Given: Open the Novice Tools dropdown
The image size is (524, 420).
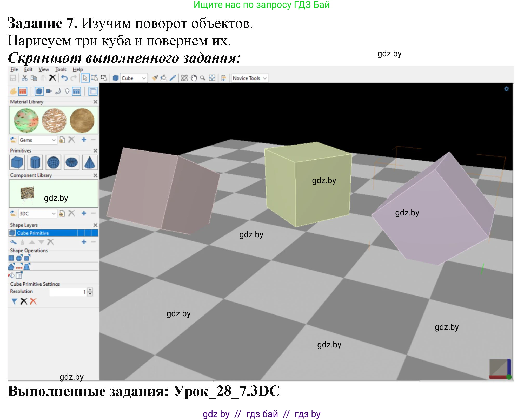Looking at the screenshot, I should (249, 78).
